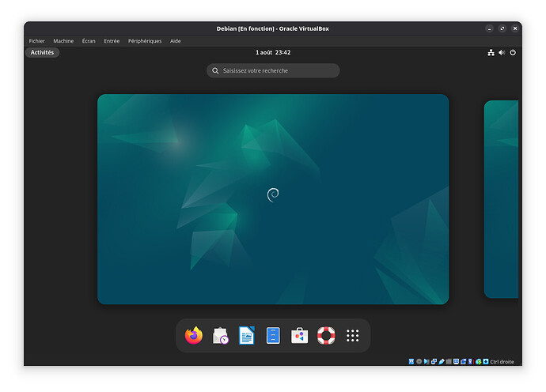Open Evolution mail and calendar app
Viewport: 546px width, 392px height.
pyautogui.click(x=220, y=336)
